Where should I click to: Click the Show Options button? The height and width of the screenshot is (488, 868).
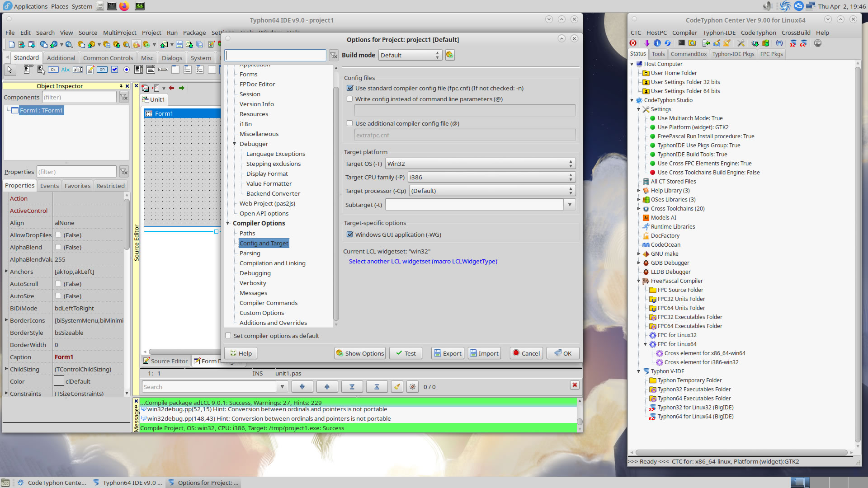[360, 353]
